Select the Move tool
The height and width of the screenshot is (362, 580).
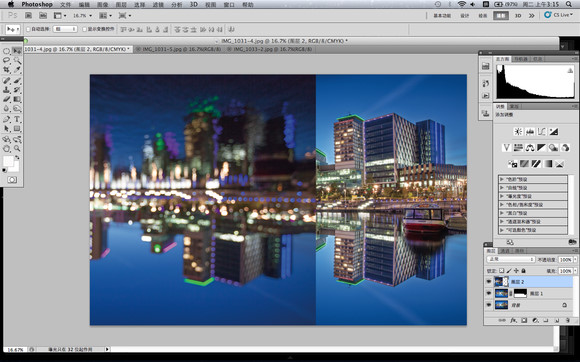point(17,51)
